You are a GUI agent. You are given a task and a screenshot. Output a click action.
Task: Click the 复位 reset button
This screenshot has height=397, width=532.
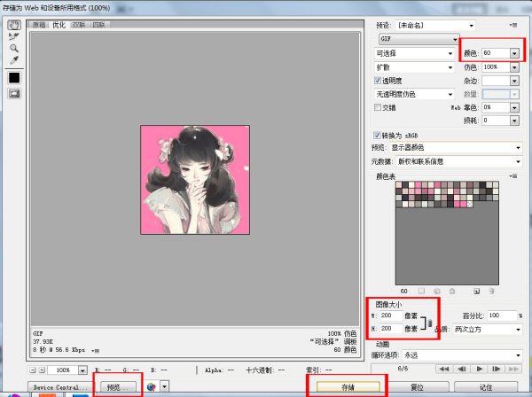click(418, 387)
